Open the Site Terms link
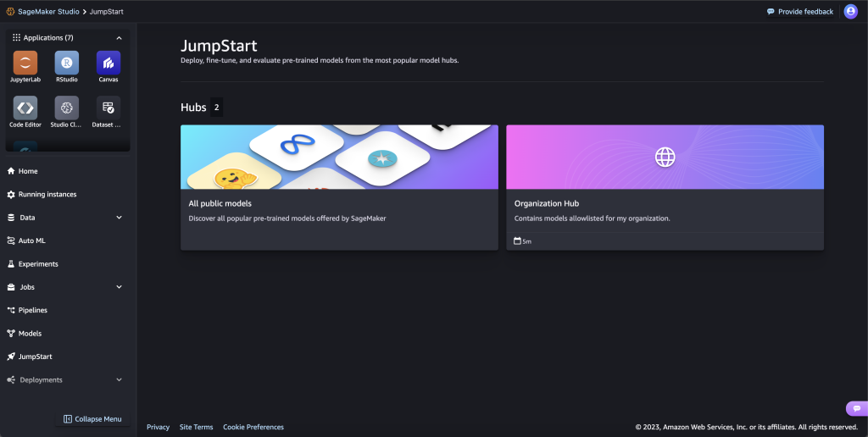The image size is (868, 437). (196, 427)
